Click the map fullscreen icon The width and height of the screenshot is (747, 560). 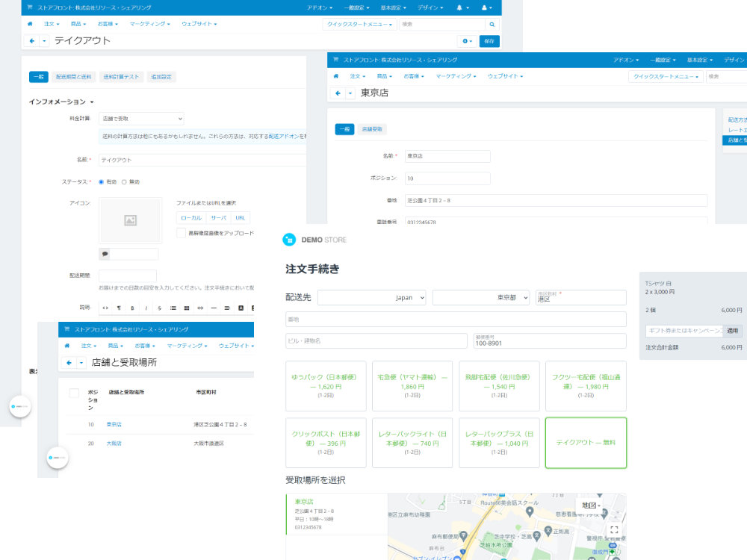coord(614,529)
